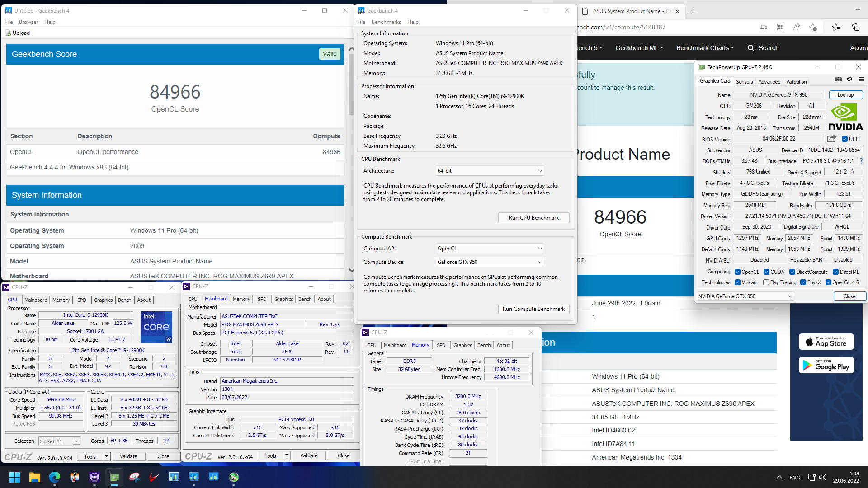Toggle the OpenGL 4.6 checkbox in GPU-Z
The height and width of the screenshot is (488, 868).
(828, 282)
